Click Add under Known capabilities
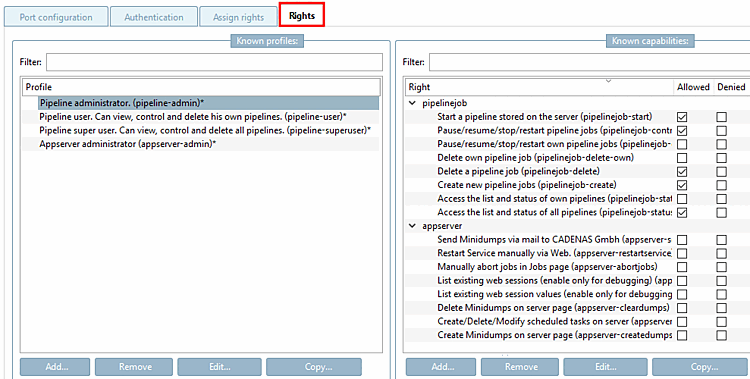This screenshot has width=750, height=379. (441, 367)
